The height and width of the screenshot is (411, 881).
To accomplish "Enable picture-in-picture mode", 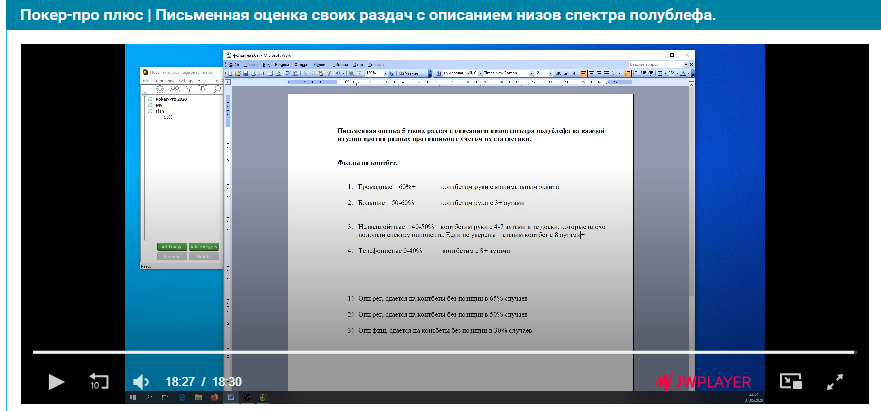I will 791,382.
